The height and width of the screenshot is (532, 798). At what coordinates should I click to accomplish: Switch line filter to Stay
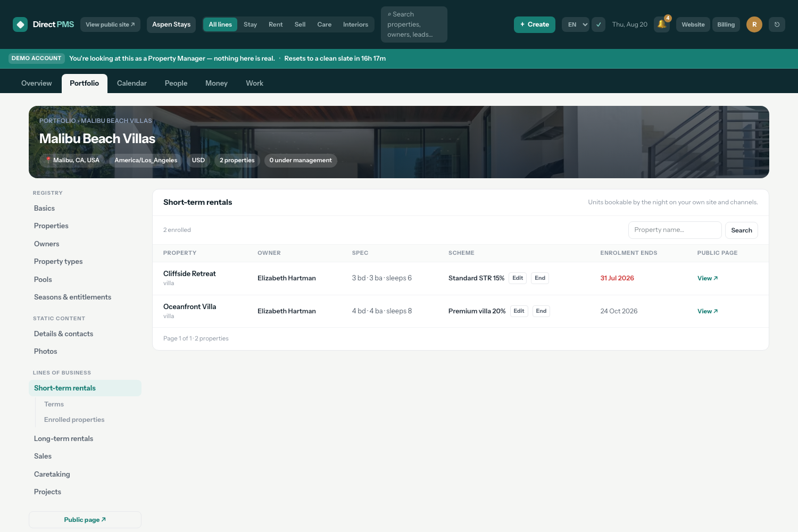[x=250, y=24]
